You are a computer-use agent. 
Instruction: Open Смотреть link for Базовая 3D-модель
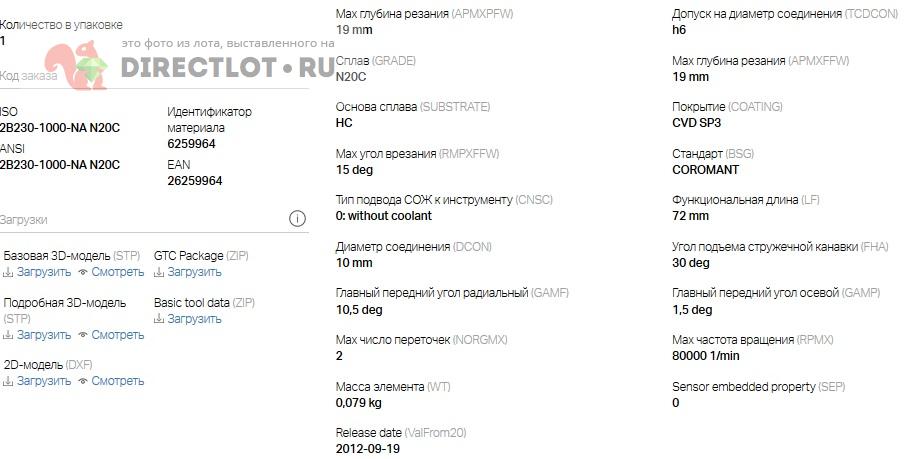(x=118, y=272)
